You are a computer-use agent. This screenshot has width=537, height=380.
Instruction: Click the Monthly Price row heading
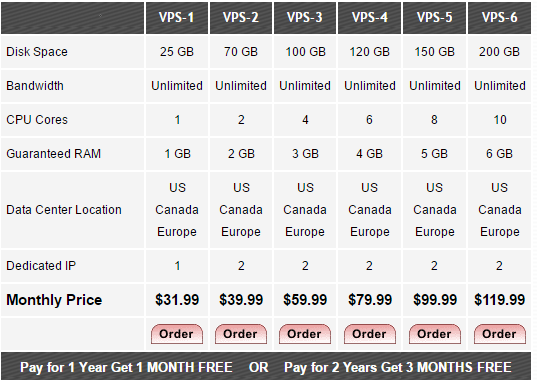click(54, 300)
